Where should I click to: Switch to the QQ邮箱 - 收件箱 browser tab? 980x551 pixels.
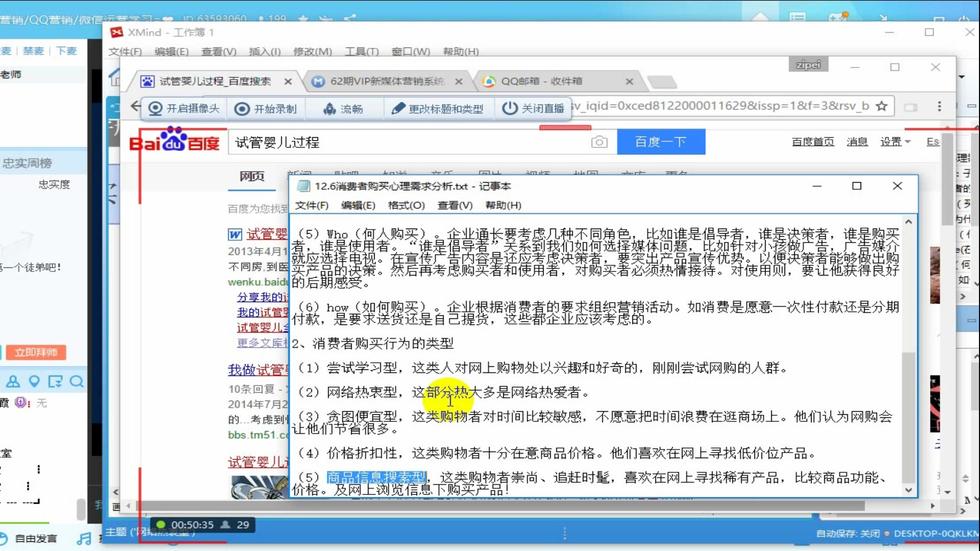click(541, 81)
